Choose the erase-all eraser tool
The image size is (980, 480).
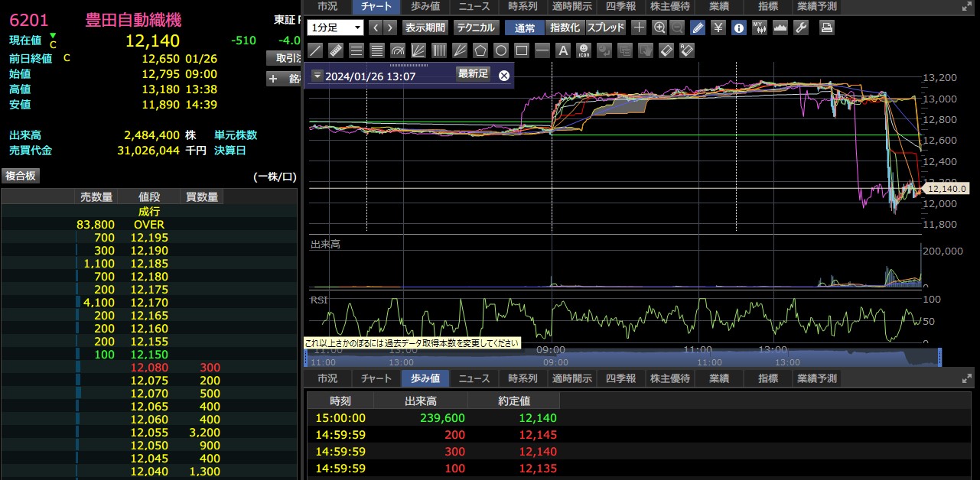[x=687, y=50]
